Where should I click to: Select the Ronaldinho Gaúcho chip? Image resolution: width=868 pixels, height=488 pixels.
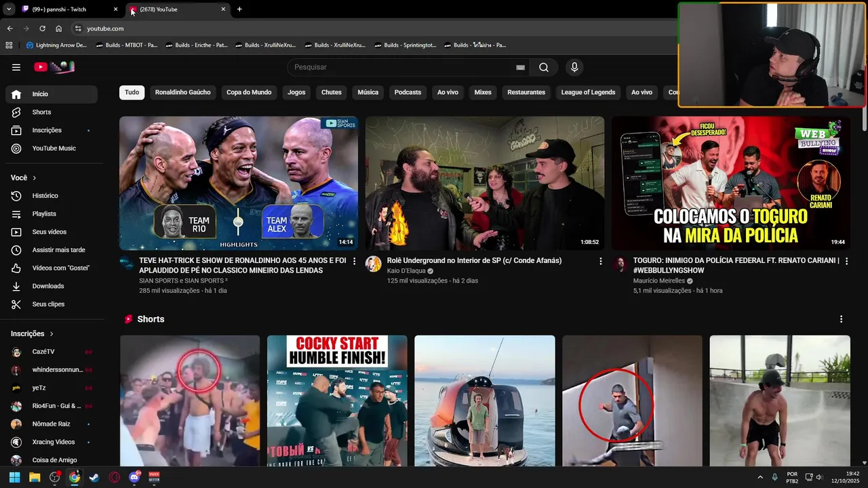click(x=182, y=92)
